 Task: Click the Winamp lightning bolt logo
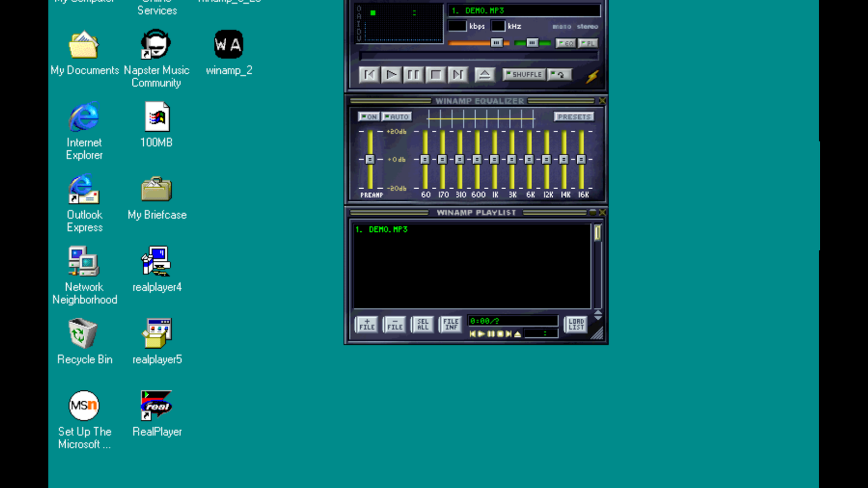[593, 76]
